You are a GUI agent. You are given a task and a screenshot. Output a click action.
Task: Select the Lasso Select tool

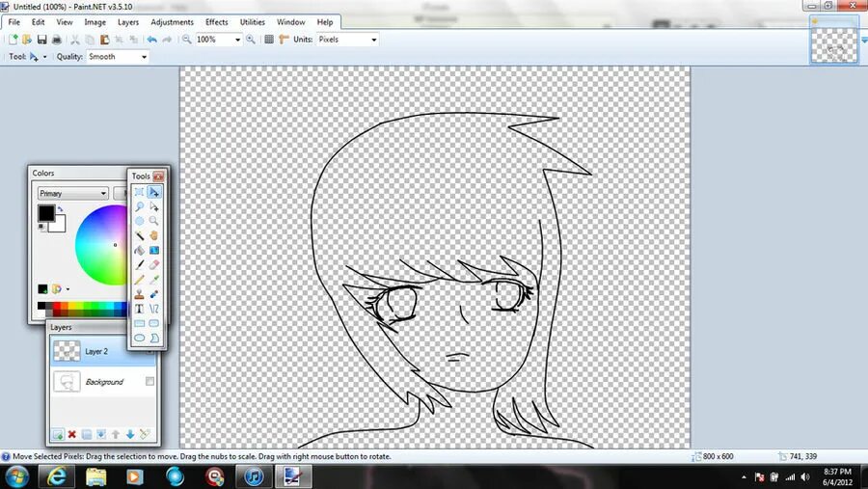pos(140,206)
